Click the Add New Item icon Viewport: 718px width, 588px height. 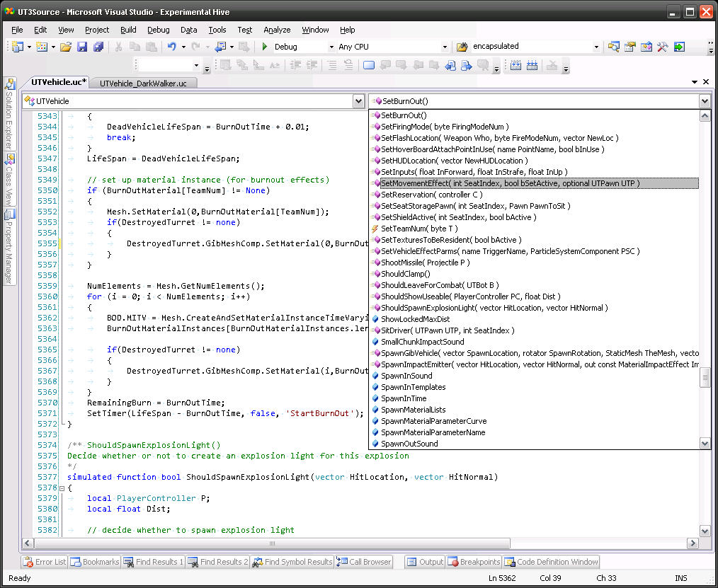click(x=42, y=47)
